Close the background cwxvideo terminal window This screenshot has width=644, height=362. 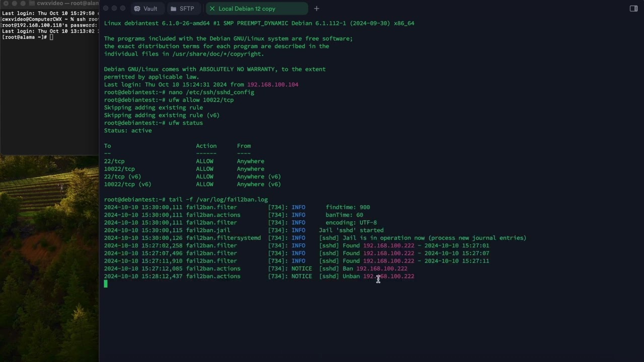click(6, 4)
